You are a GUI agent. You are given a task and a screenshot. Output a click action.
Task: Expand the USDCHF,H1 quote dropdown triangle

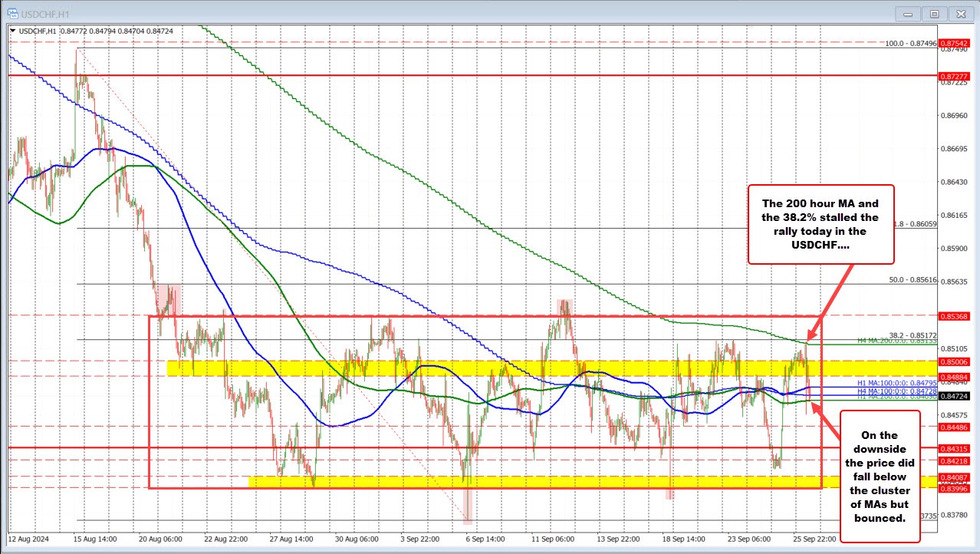[14, 31]
